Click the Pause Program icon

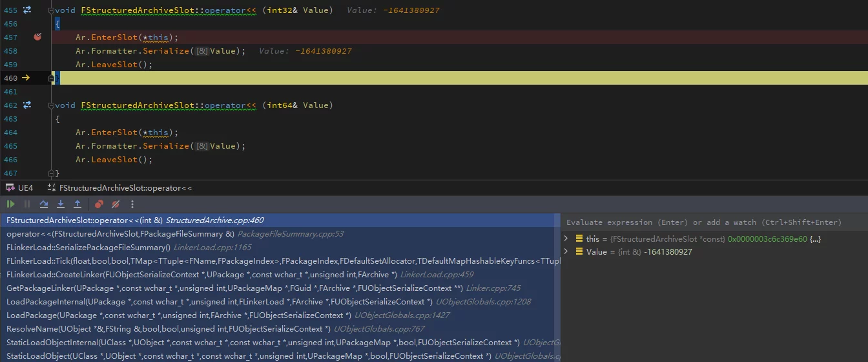[27, 204]
